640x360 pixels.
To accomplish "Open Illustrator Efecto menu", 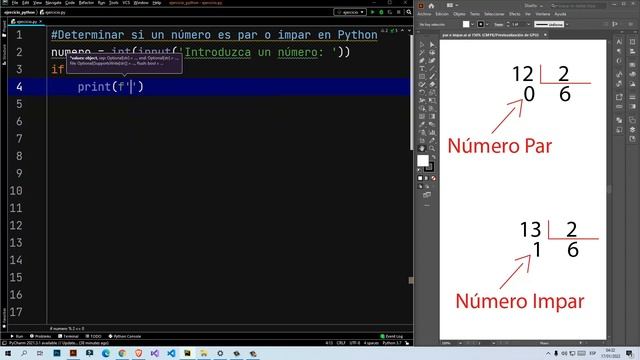I will [x=514, y=14].
